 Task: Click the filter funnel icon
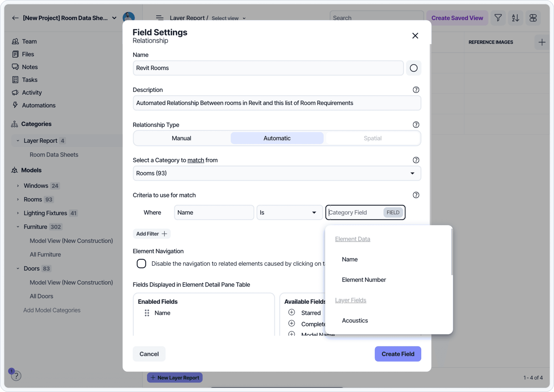point(498,18)
